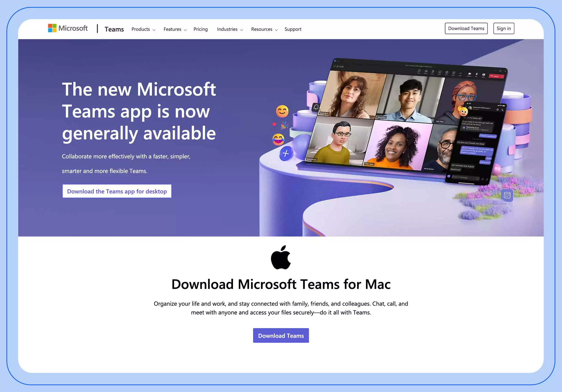Image resolution: width=562 pixels, height=392 pixels.
Task: Expand the Industries dropdown menu
Action: point(230,29)
